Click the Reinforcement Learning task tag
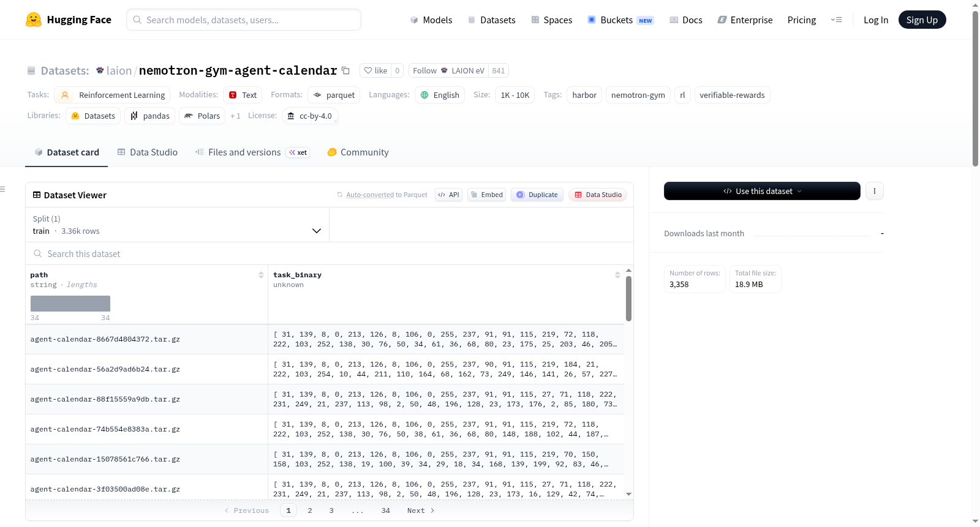980x527 pixels. [x=113, y=95]
